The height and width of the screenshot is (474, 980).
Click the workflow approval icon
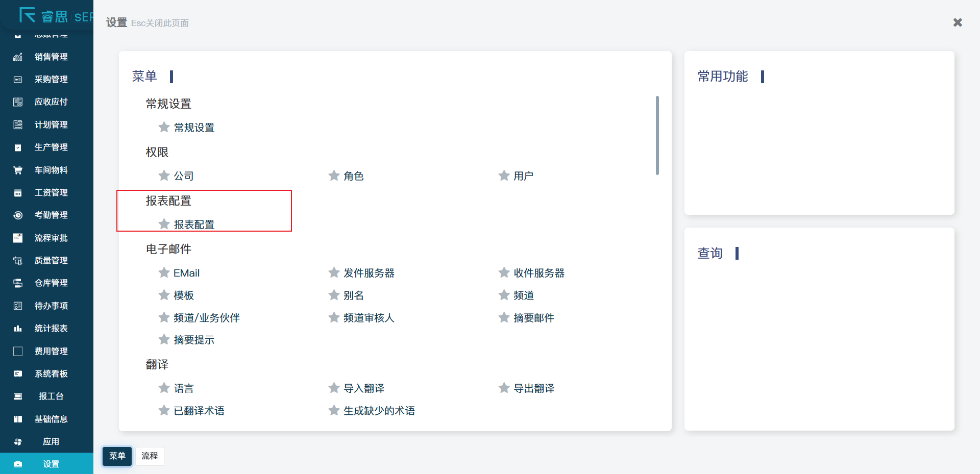[18, 238]
